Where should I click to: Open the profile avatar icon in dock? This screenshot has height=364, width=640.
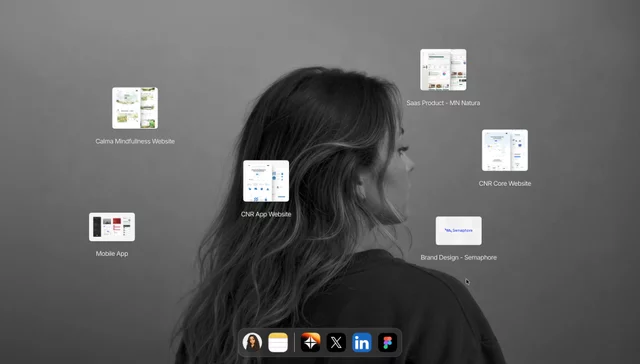point(252,342)
